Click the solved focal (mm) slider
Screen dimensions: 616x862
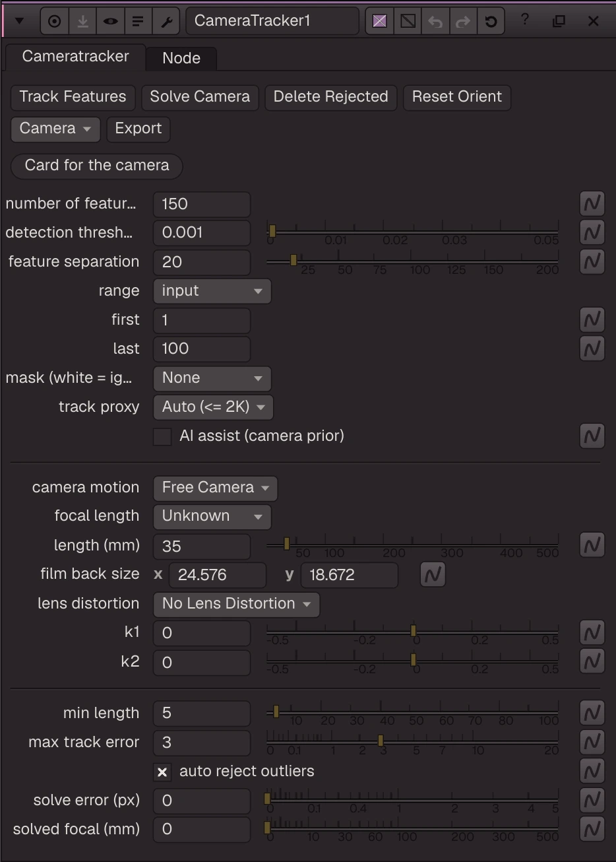[x=413, y=829]
